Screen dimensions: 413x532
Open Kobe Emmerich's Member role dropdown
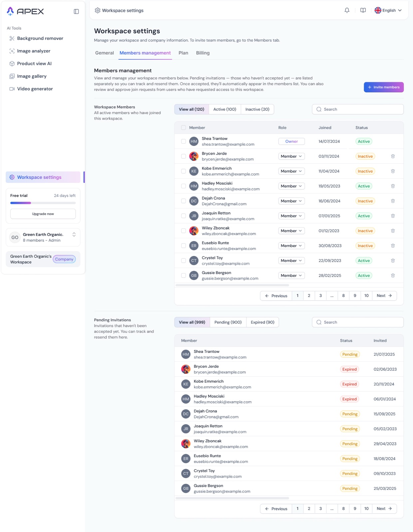[x=292, y=171]
